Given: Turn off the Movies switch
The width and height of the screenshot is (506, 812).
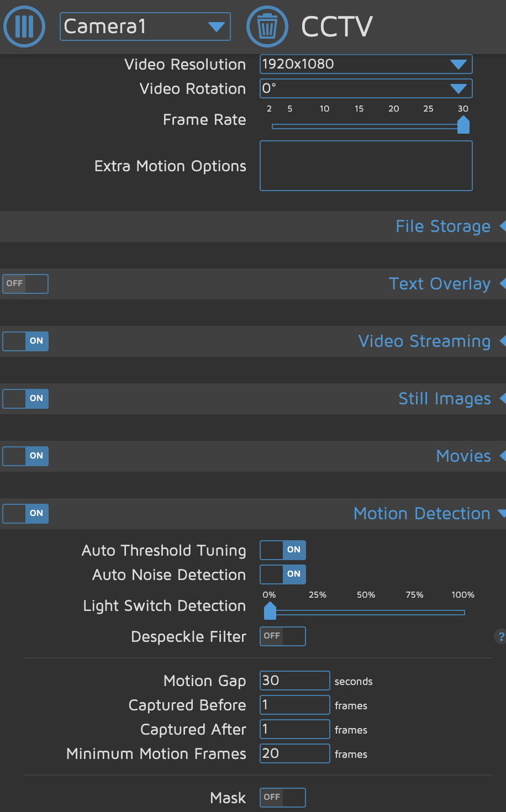Looking at the screenshot, I should [25, 456].
